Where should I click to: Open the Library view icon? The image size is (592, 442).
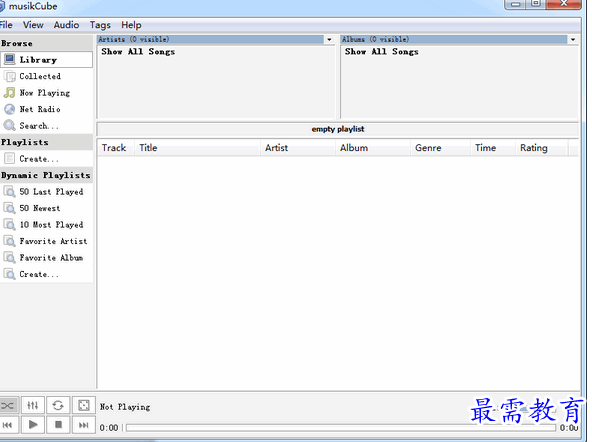[x=9, y=60]
